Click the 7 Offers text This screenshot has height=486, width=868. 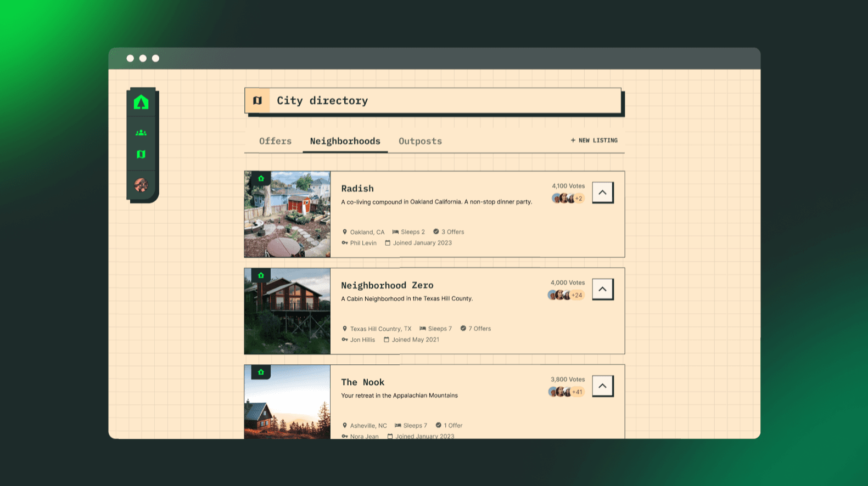click(480, 329)
